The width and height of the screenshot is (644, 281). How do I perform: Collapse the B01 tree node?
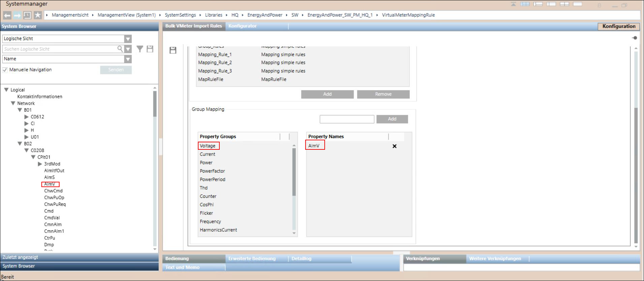click(x=20, y=110)
